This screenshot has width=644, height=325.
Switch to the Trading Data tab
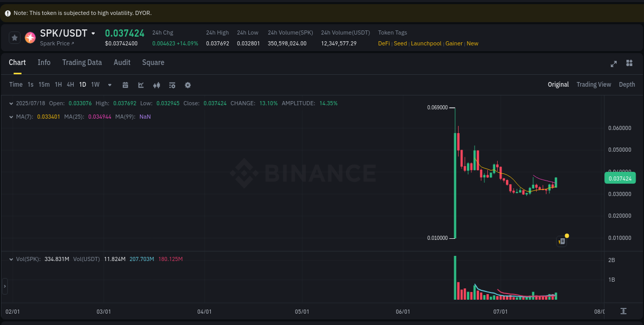pos(82,62)
